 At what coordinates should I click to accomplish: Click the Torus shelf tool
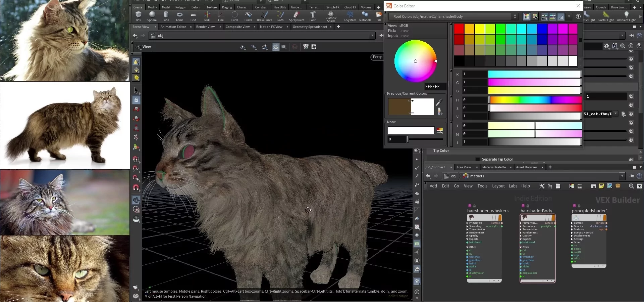pyautogui.click(x=179, y=16)
